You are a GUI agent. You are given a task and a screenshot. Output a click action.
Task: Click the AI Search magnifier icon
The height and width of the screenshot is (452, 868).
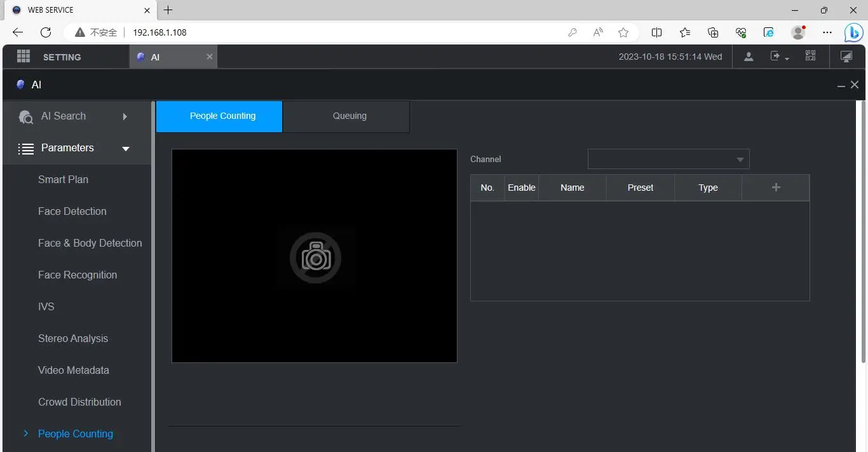click(26, 117)
